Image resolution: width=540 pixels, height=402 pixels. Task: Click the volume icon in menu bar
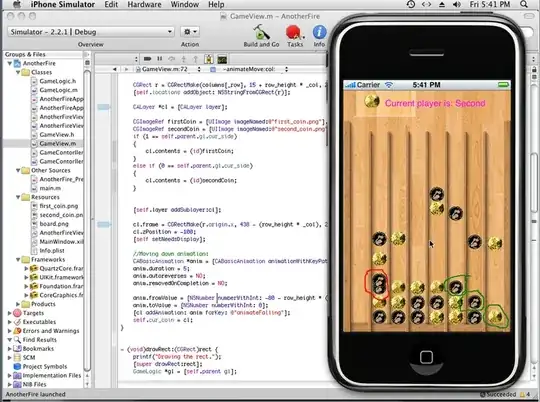457,4
